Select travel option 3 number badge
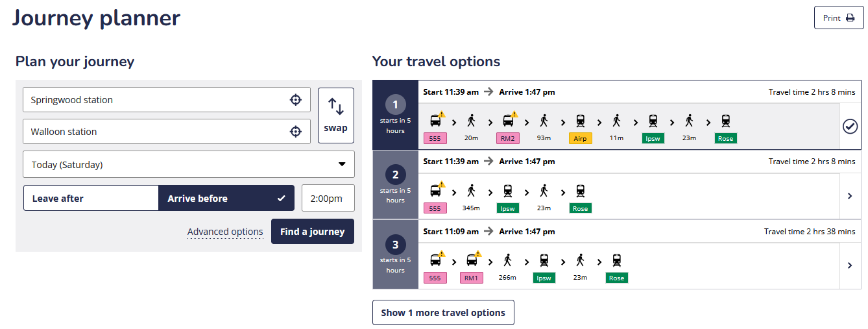This screenshot has height=329, width=868. click(395, 245)
